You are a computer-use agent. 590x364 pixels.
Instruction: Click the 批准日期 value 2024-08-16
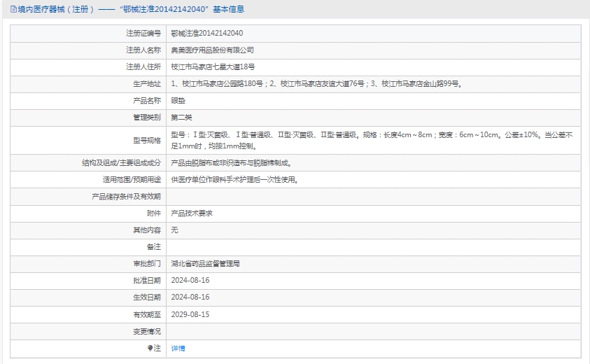[190, 281]
